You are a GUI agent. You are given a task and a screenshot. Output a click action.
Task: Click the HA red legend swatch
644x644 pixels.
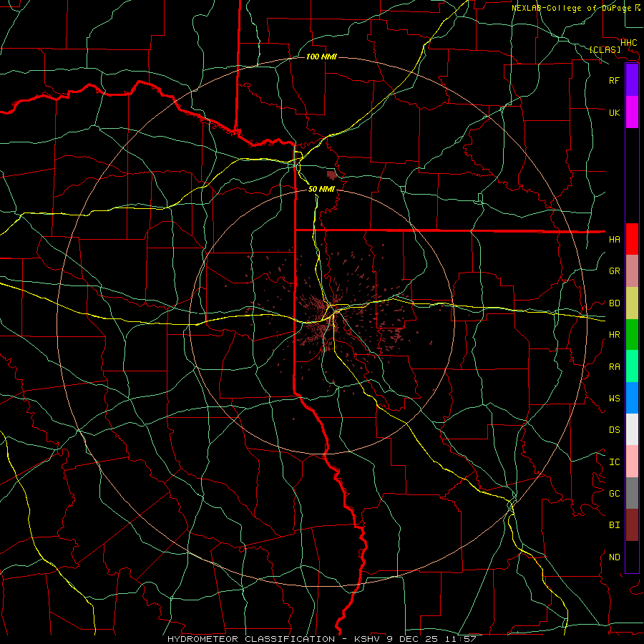click(x=632, y=239)
